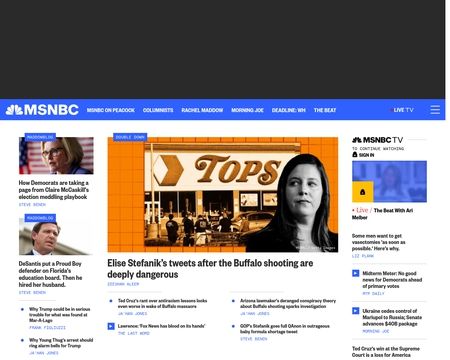
Task: Click author Liz Plank byline
Action: (x=363, y=256)
